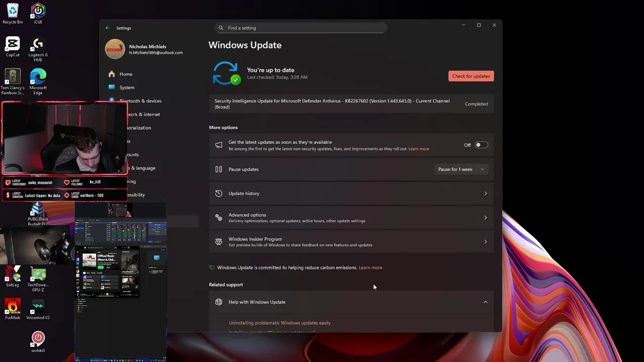Select Time & language sidebar item
This screenshot has height=362, width=644.
coord(141,168)
